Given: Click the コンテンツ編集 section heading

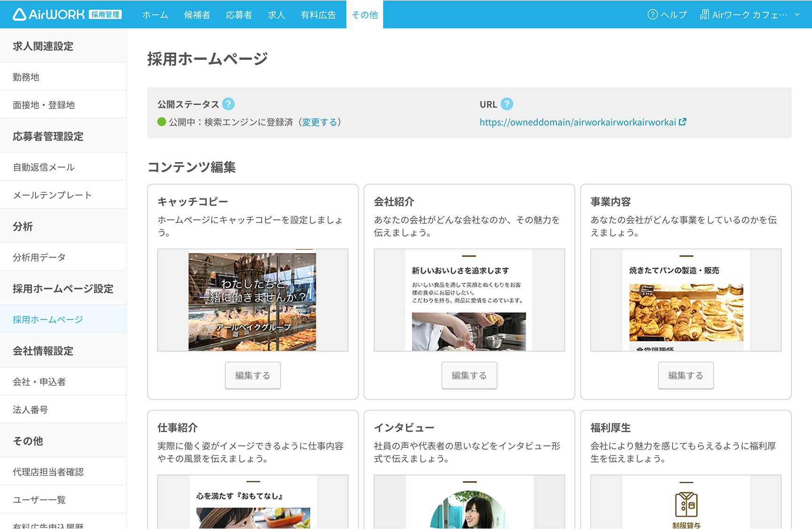Looking at the screenshot, I should click(x=192, y=167).
